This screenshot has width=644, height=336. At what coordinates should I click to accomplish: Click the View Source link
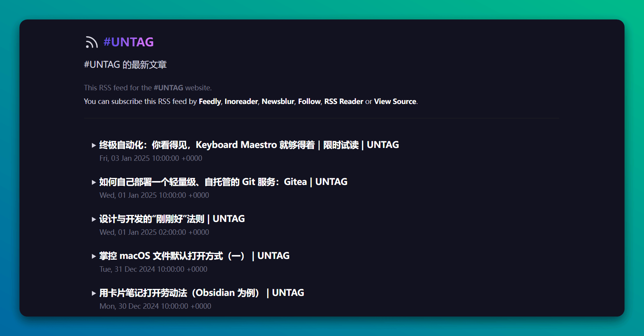[x=395, y=102]
